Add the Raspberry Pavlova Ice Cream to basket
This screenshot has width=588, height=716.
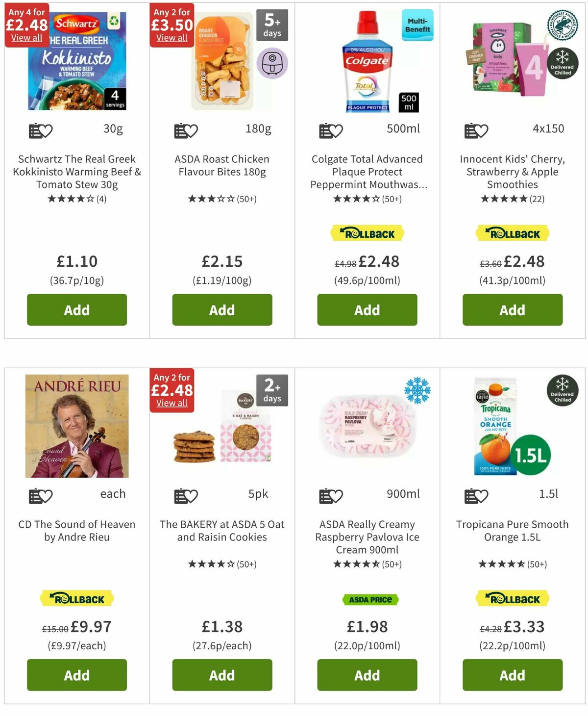pyautogui.click(x=367, y=675)
